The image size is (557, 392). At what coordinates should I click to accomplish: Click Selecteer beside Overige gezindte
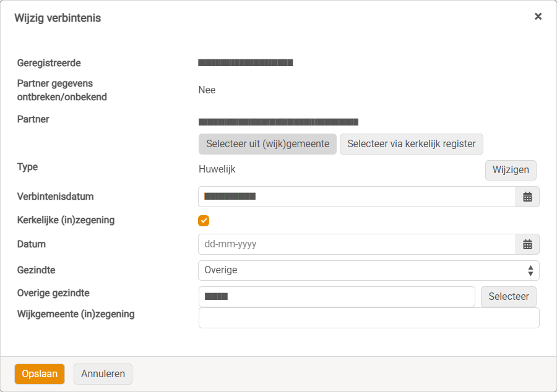point(508,297)
